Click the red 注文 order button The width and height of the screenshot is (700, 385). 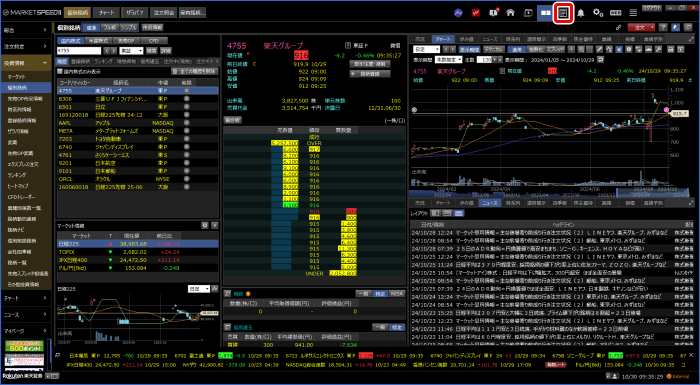[x=642, y=27]
